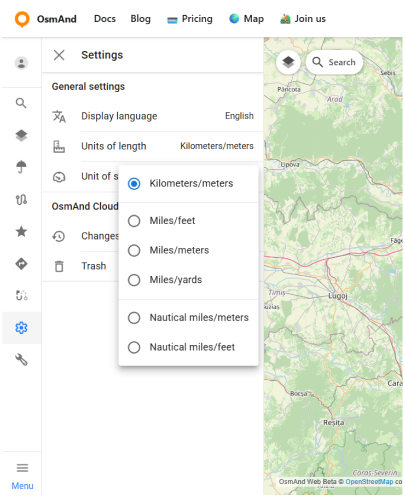Image resolution: width=405 pixels, height=500 pixels.
Task: Open the Units of length value dropdown
Action: [217, 146]
